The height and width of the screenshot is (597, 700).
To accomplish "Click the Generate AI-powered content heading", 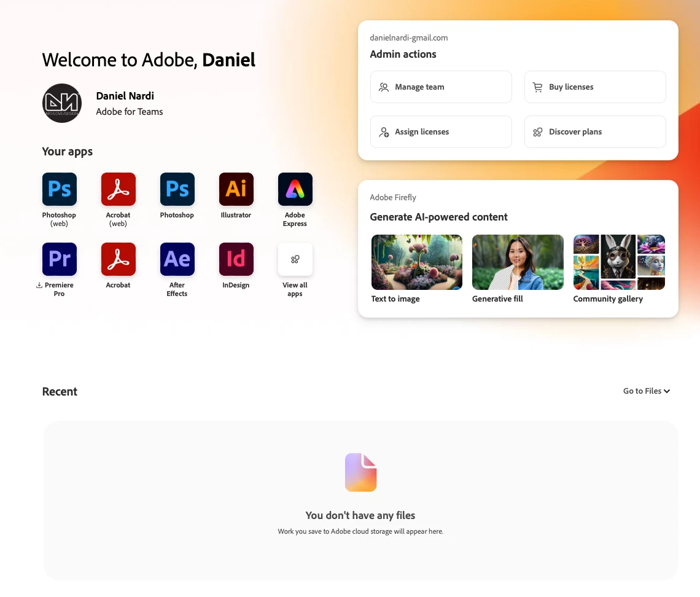I will pyautogui.click(x=439, y=217).
